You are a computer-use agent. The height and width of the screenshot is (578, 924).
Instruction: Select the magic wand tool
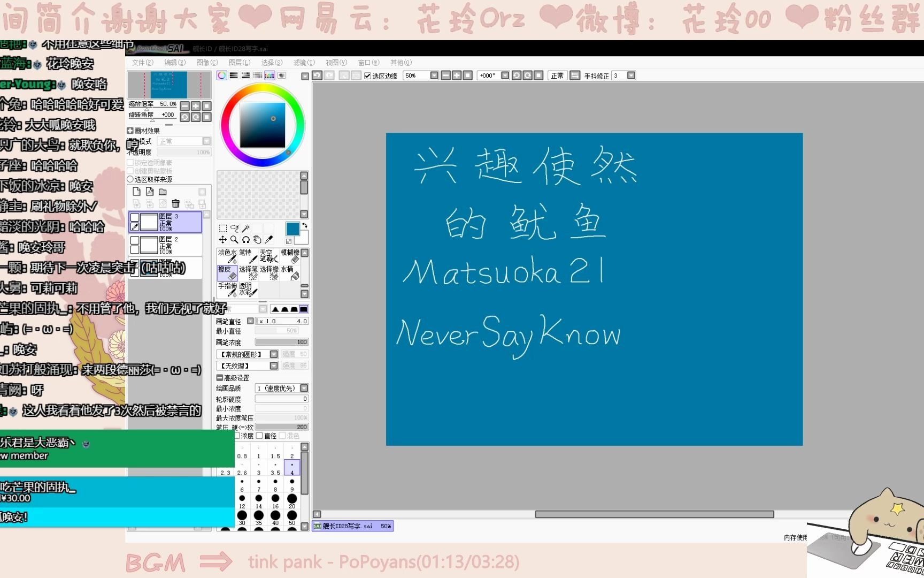(245, 229)
